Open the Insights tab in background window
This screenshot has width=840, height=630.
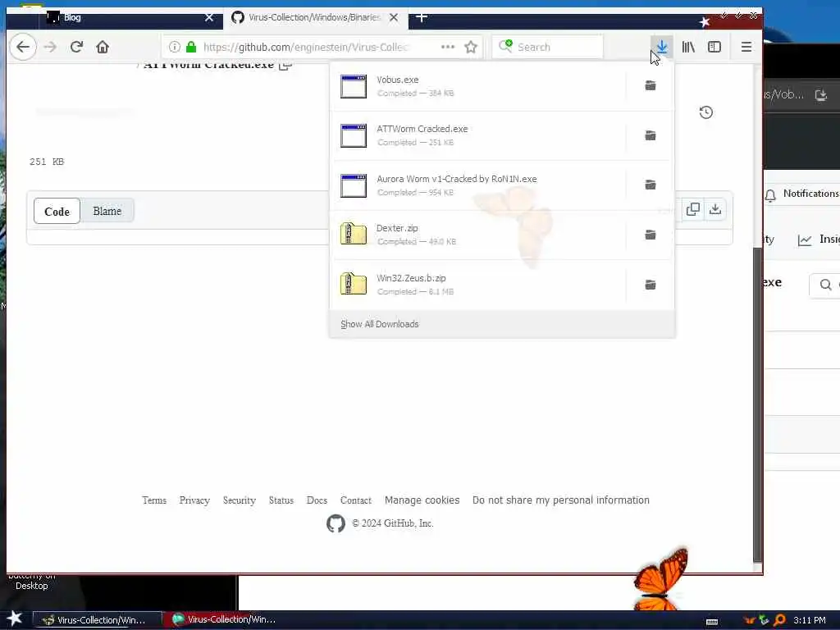click(819, 240)
